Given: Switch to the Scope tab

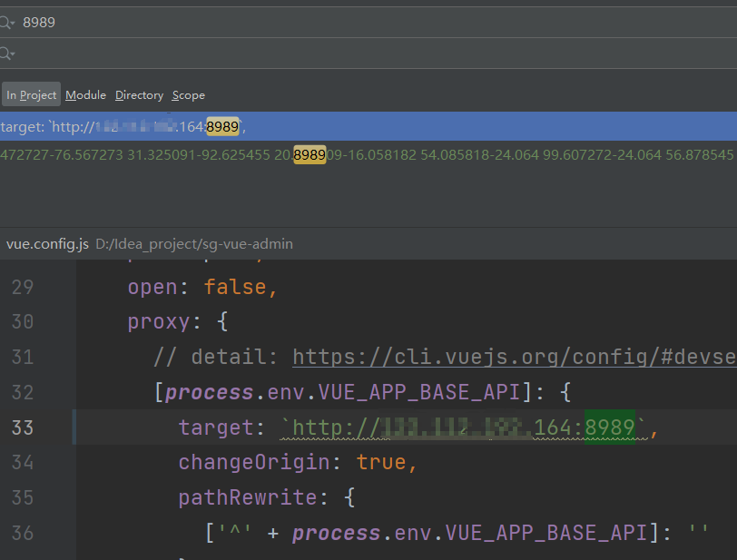Looking at the screenshot, I should pyautogui.click(x=188, y=95).
